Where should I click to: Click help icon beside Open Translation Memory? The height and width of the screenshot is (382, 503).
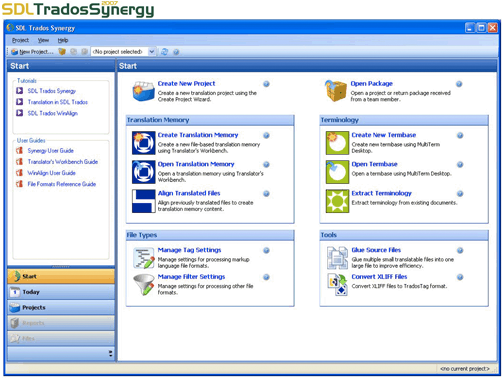click(266, 164)
